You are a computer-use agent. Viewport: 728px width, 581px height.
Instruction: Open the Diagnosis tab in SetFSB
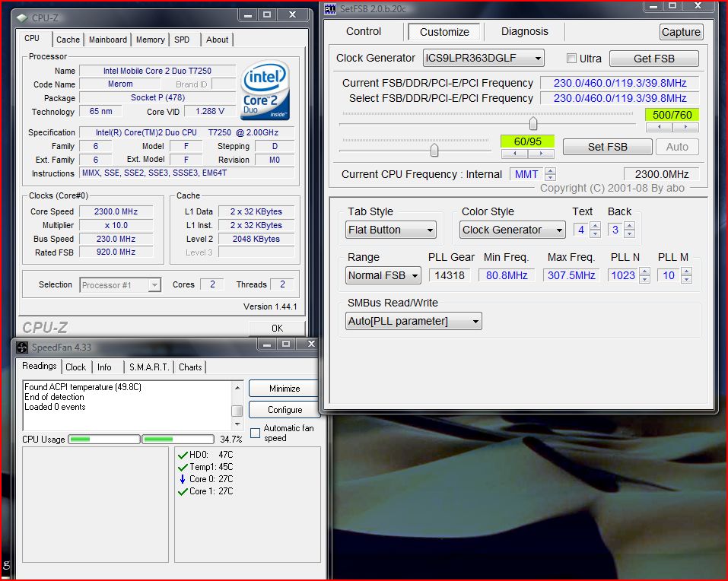[525, 31]
